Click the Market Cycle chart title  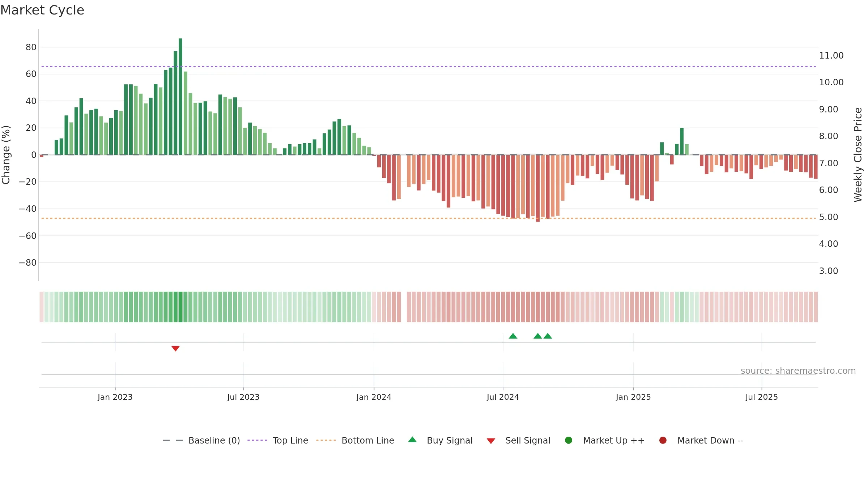click(x=42, y=10)
